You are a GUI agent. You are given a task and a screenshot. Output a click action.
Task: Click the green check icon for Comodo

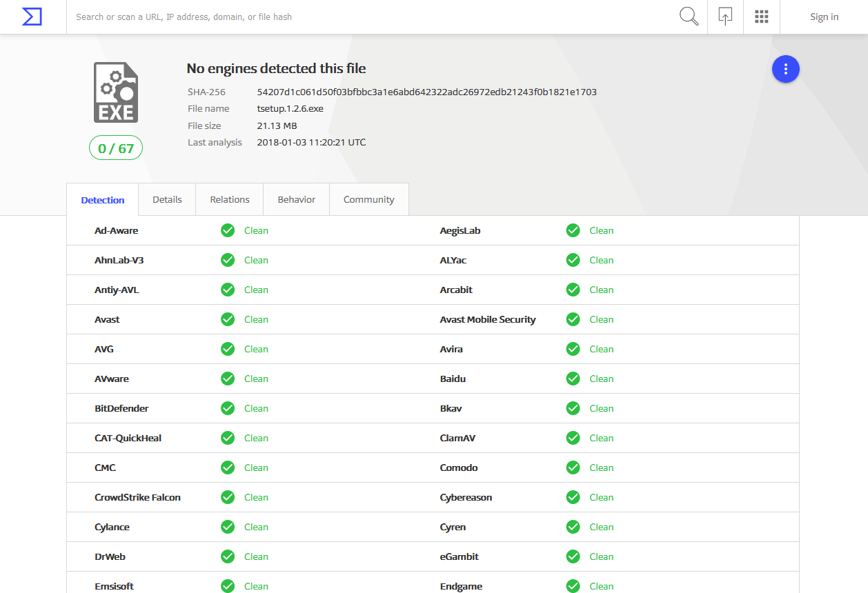point(573,468)
